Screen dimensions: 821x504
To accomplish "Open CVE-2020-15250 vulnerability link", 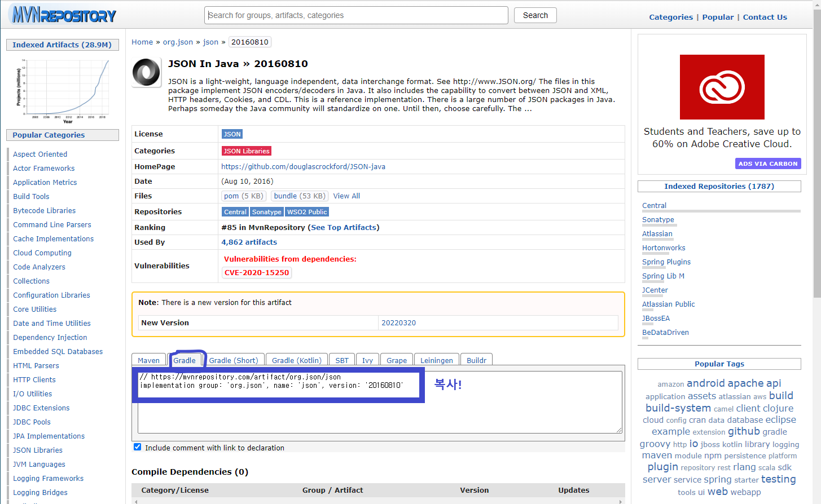I will pos(257,272).
